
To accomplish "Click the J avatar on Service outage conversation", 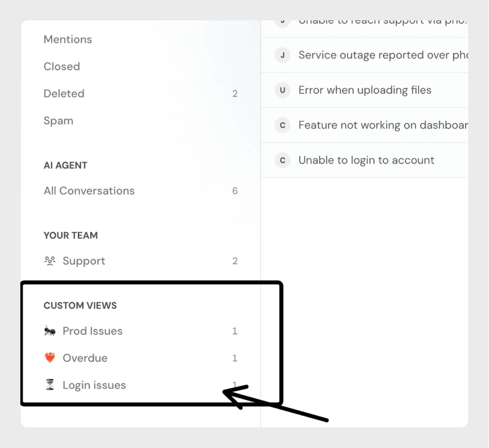I will (x=283, y=55).
